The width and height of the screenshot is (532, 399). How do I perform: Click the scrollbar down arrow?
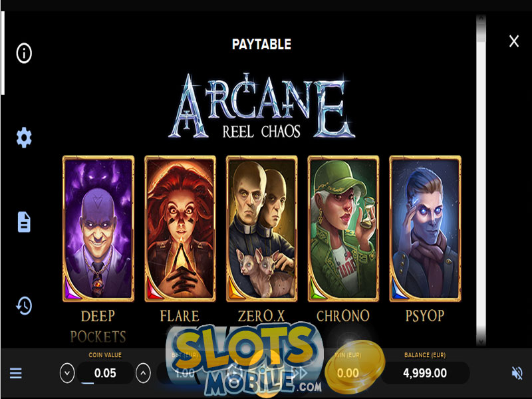(481, 341)
